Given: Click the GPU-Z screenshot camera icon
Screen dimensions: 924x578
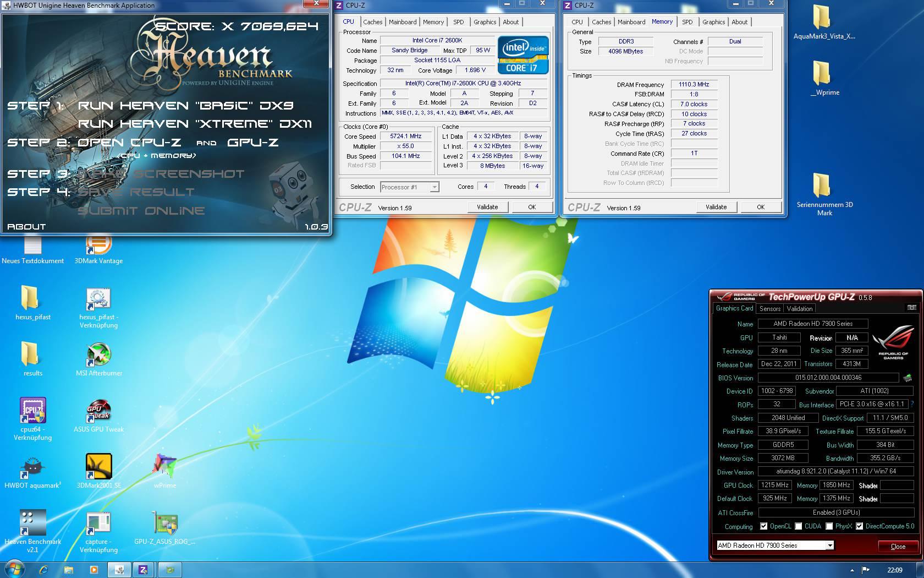Looking at the screenshot, I should pos(911,308).
